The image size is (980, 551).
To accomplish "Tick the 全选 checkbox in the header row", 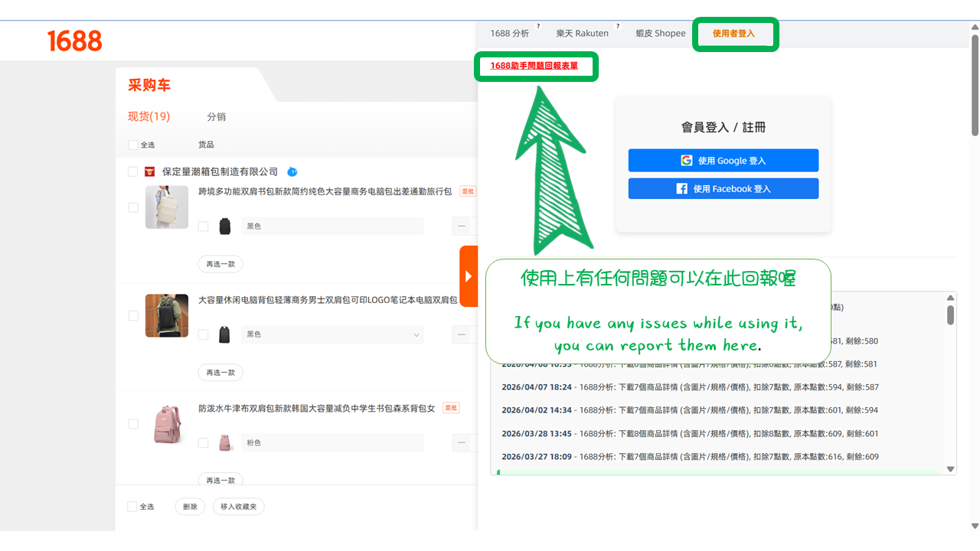I will tap(133, 145).
